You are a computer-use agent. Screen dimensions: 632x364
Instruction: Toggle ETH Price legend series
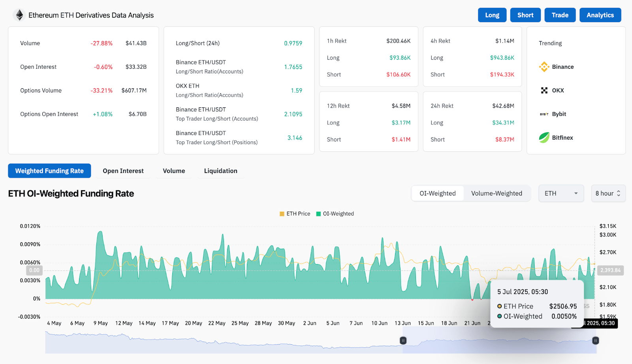(x=295, y=214)
